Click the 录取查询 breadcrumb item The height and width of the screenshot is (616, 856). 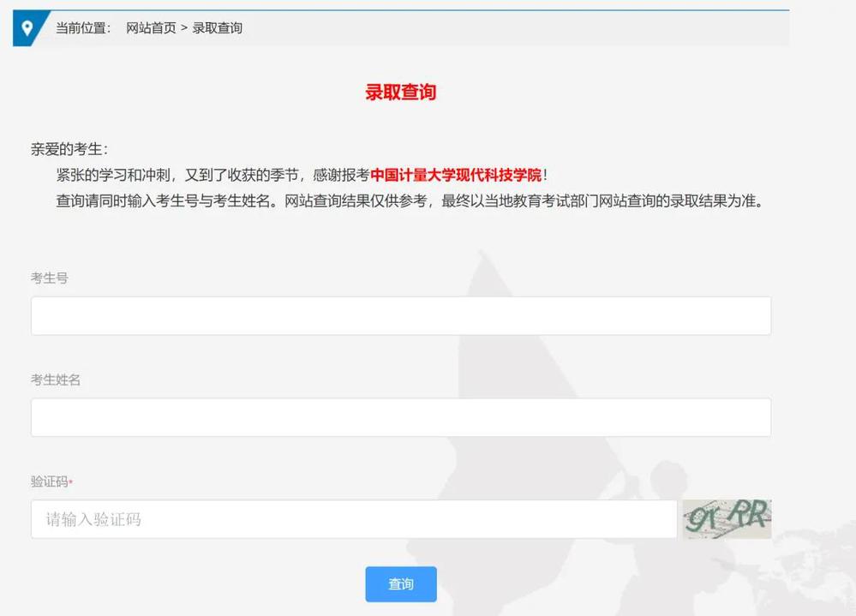tap(218, 27)
